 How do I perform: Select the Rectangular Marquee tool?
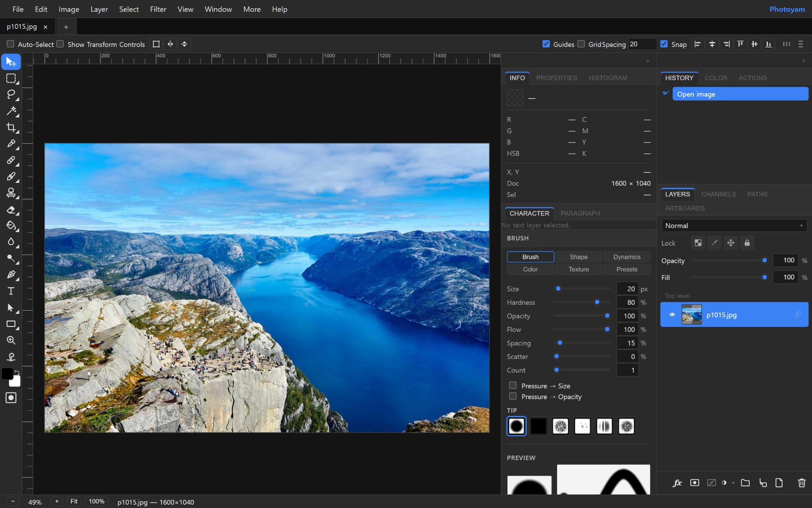click(x=11, y=78)
